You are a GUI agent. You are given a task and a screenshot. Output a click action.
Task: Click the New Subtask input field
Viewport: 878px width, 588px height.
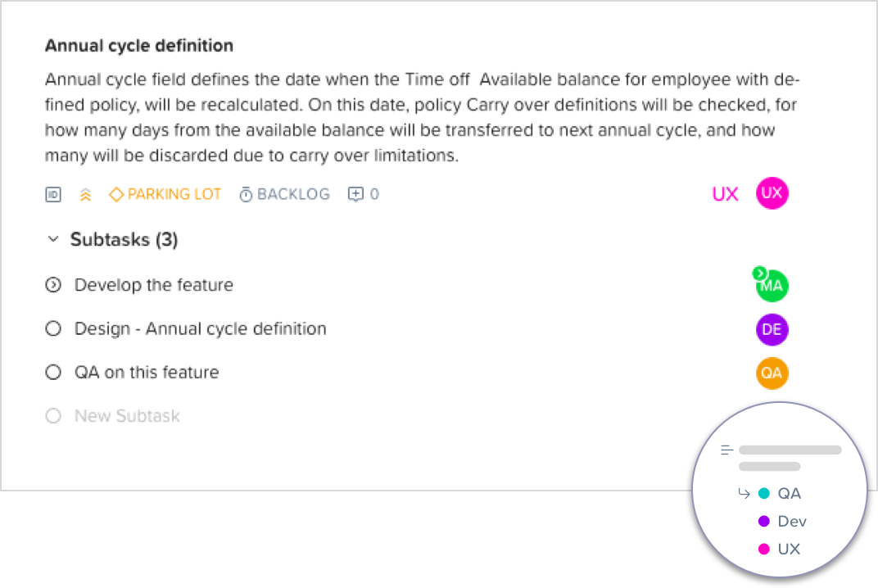click(x=127, y=416)
